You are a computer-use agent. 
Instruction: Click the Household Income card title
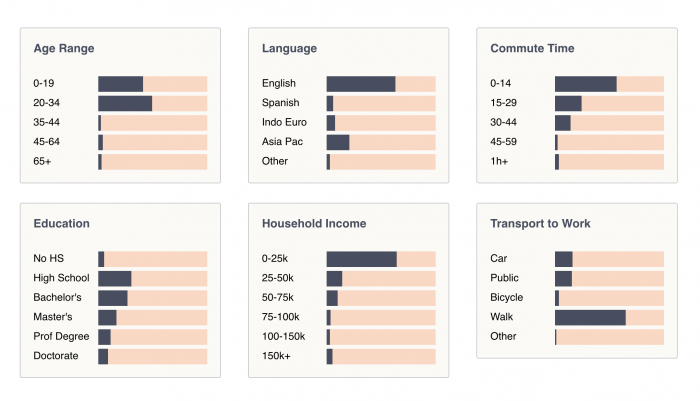point(314,223)
